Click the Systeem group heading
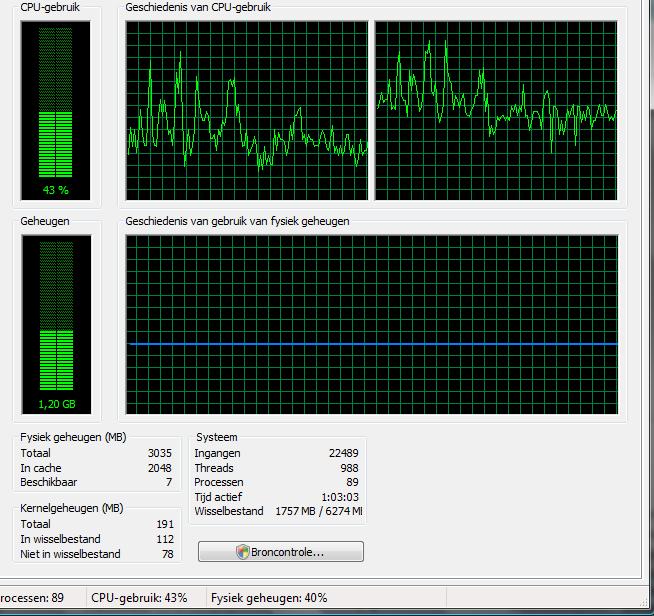This screenshot has width=654, height=616. [x=217, y=437]
